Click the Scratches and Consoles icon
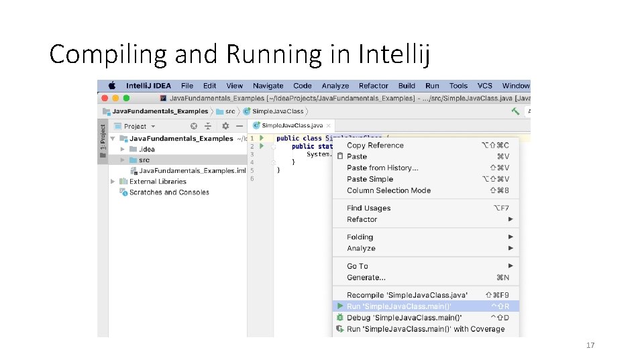 click(x=123, y=192)
